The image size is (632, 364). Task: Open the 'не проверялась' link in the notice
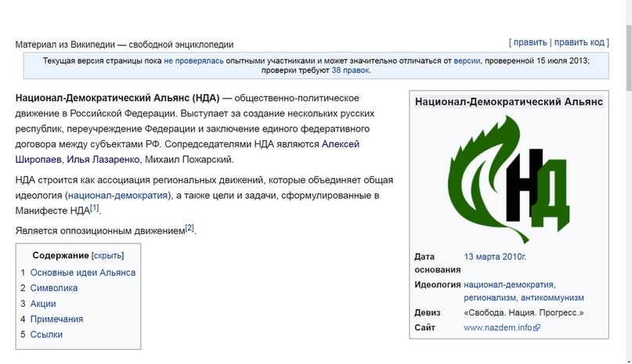click(x=193, y=61)
